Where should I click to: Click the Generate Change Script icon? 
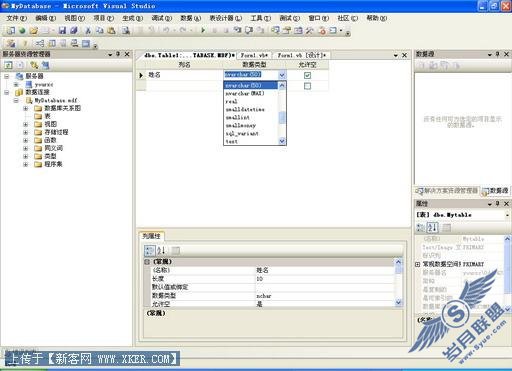point(11,43)
